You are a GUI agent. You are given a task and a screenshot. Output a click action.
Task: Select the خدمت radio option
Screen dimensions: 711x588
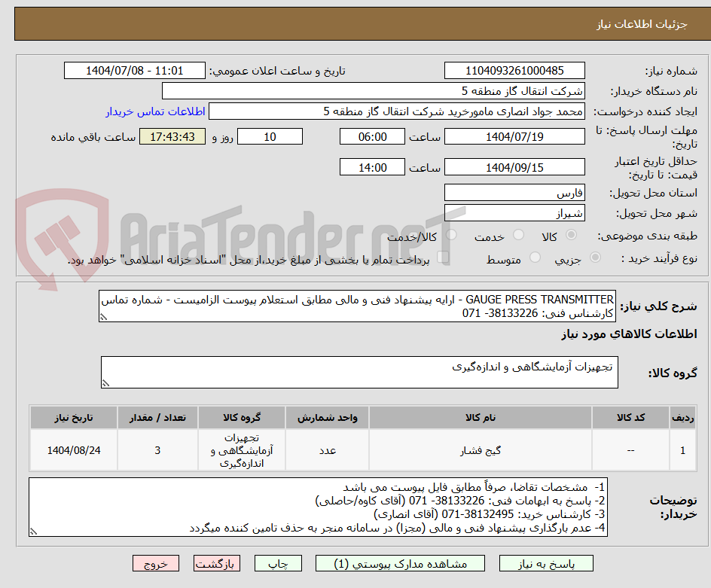coord(519,234)
